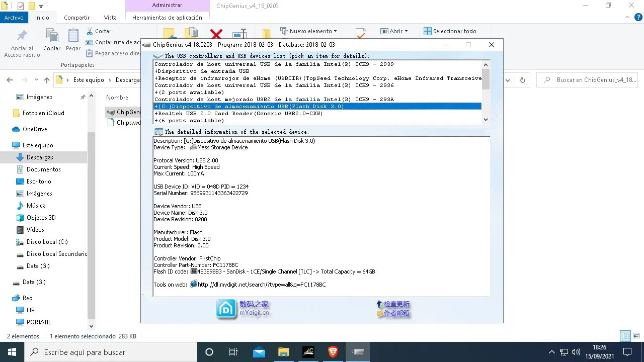Click the volume speaker icon in the tray

click(x=577, y=352)
